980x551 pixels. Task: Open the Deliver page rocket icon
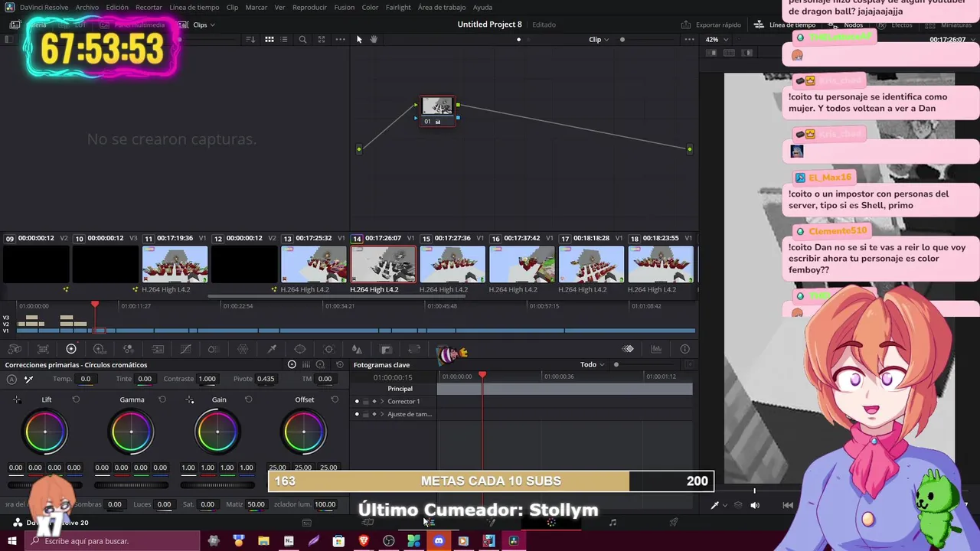(674, 523)
